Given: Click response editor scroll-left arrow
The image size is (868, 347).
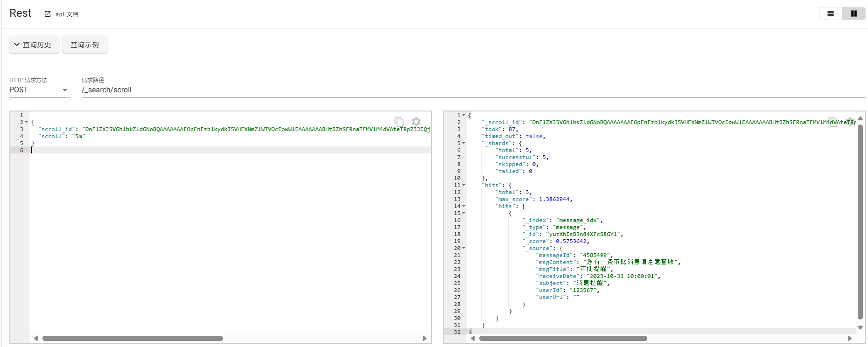Looking at the screenshot, I should tap(473, 339).
